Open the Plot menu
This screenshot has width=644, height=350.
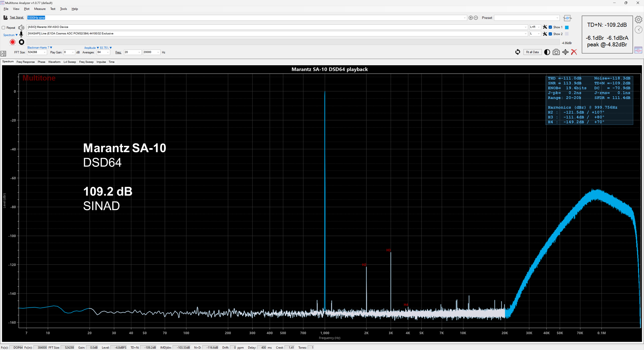[x=27, y=9]
